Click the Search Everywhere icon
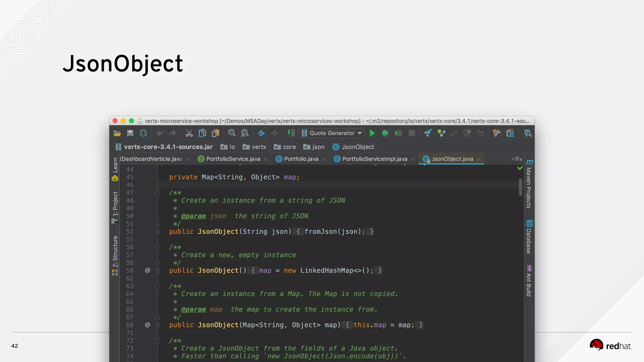This screenshot has height=362, width=644. [x=528, y=133]
